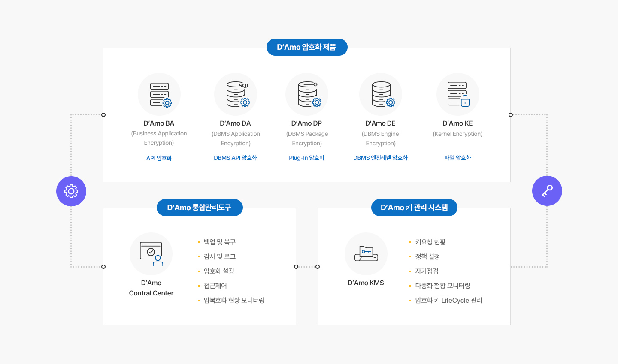Open the API 암호화 link

[159, 158]
